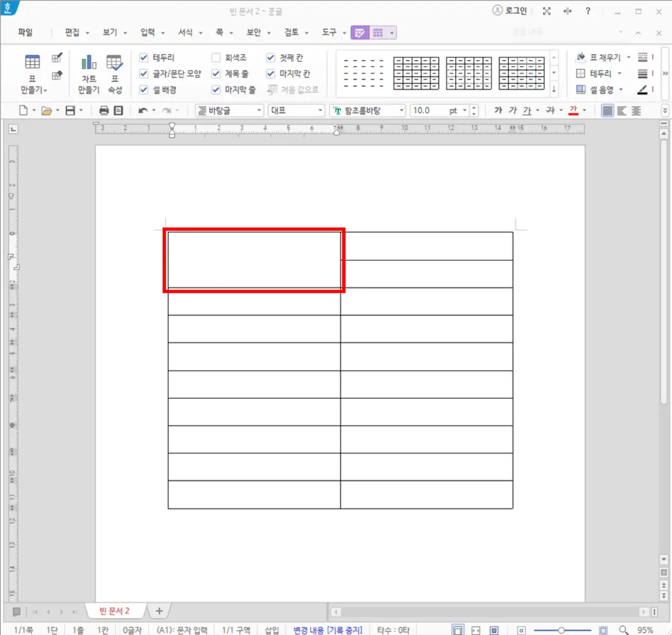Open the table layout tab icon
This screenshot has width=672, height=635.
(378, 33)
